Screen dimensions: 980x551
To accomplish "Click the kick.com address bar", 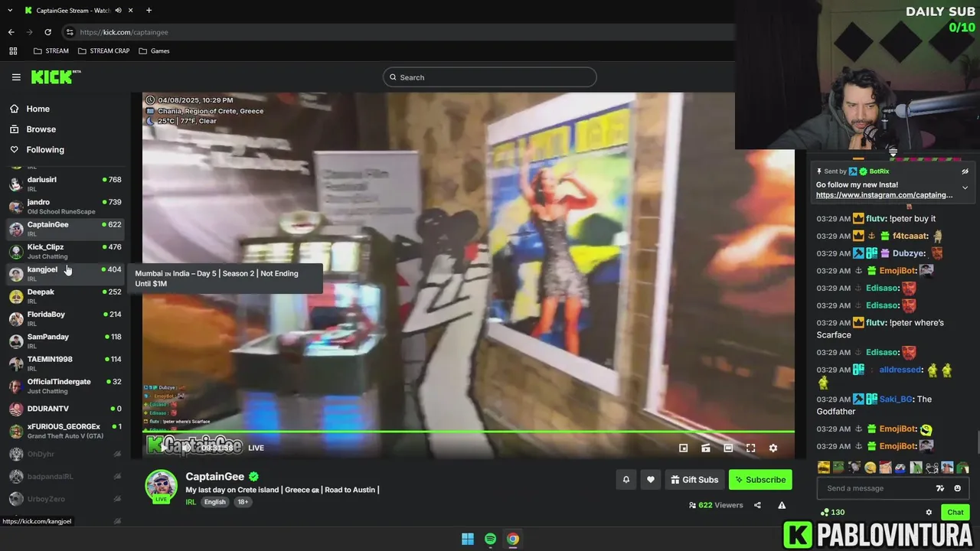I will (x=398, y=32).
